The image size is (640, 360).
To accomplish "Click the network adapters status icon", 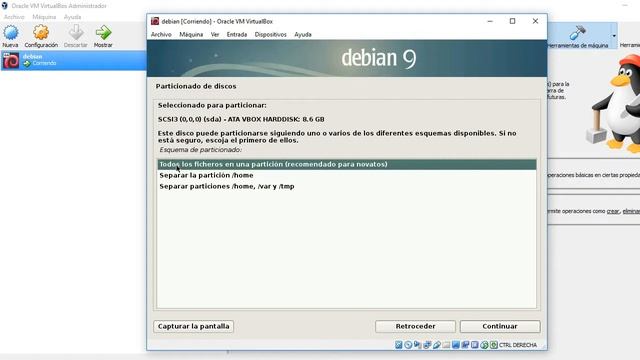I will (427, 345).
